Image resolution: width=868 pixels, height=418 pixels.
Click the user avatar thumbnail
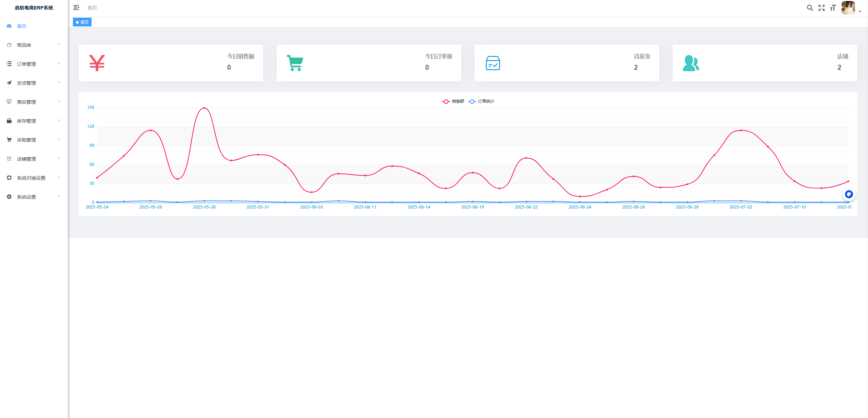(848, 8)
